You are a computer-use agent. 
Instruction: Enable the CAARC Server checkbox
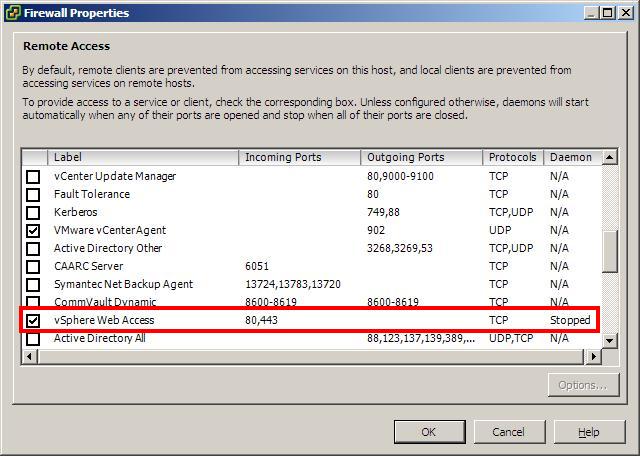[x=33, y=267]
